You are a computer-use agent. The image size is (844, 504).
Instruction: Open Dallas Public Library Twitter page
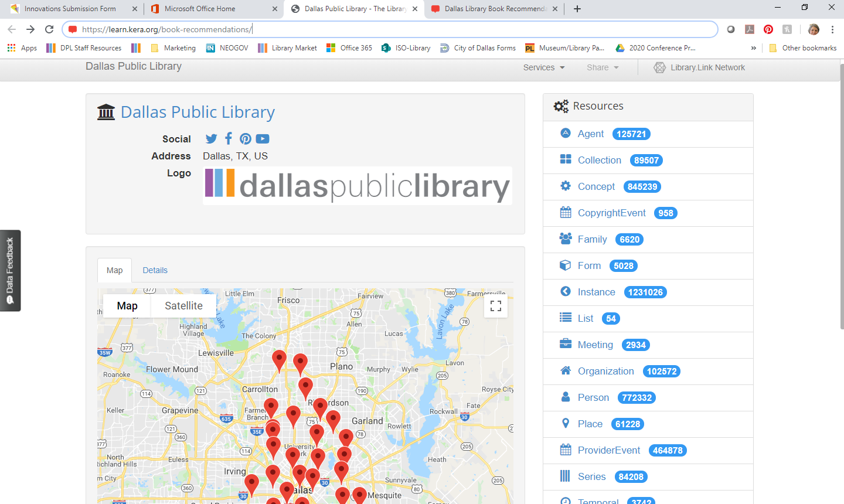click(x=211, y=139)
